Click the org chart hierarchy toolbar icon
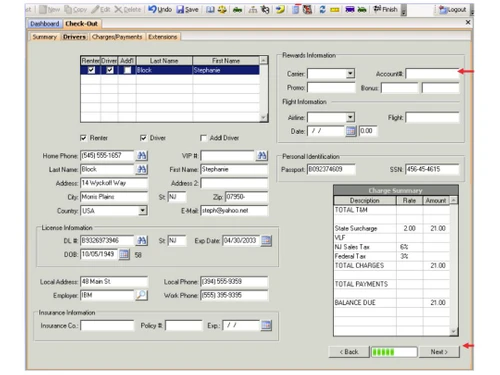This screenshot has width=500, height=375. 253,10
